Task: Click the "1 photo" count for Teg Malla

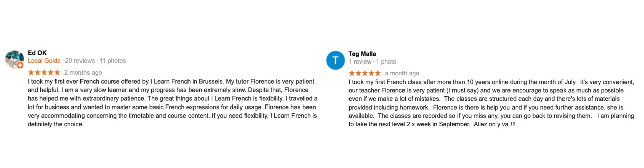Action: point(386,62)
